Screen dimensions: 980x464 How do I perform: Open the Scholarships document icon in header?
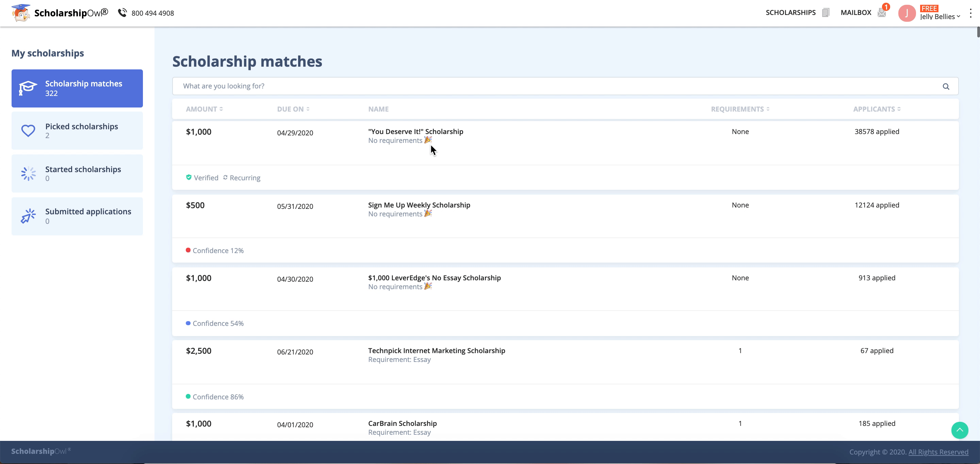coord(825,13)
